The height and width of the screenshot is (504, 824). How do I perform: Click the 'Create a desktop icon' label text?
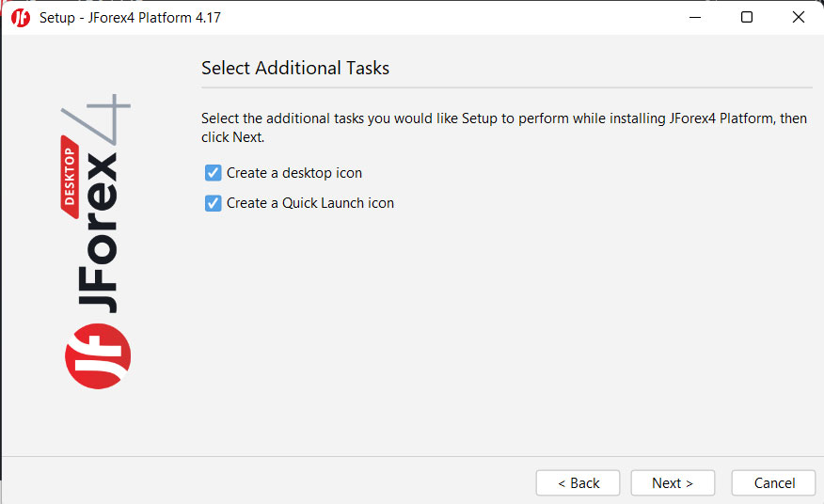pos(293,173)
